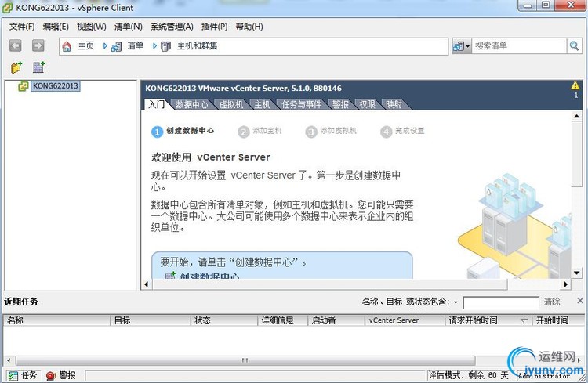The image size is (588, 383).
Task: Click the 搜索清单 search input field
Action: click(519, 46)
